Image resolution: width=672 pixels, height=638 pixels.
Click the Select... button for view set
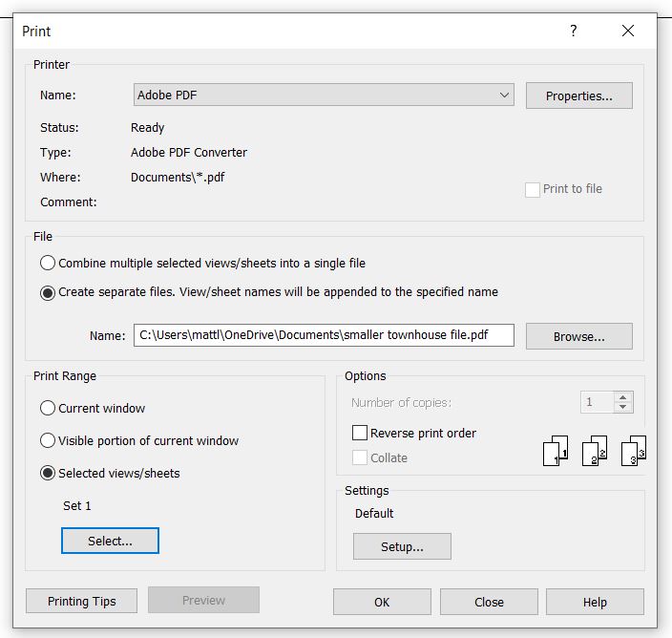click(x=110, y=541)
